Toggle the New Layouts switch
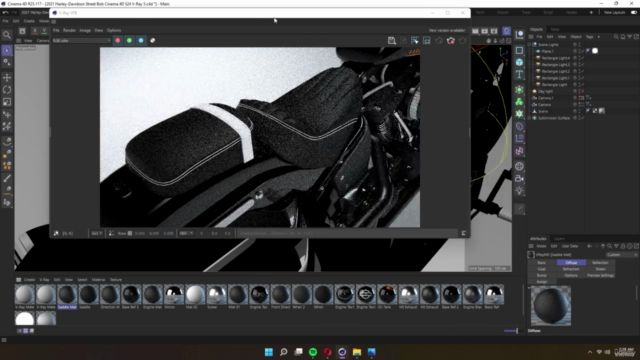 click(x=634, y=13)
